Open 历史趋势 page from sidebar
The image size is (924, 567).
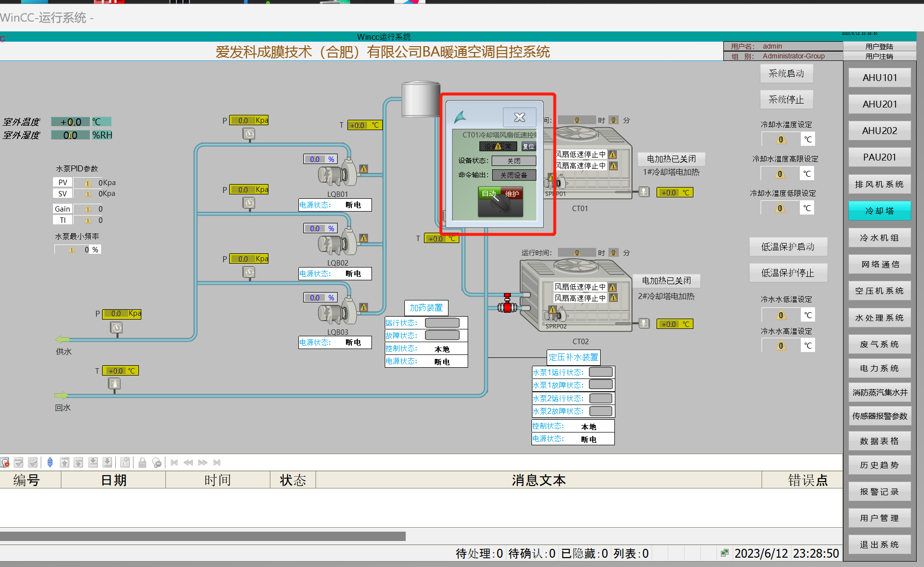[879, 465]
